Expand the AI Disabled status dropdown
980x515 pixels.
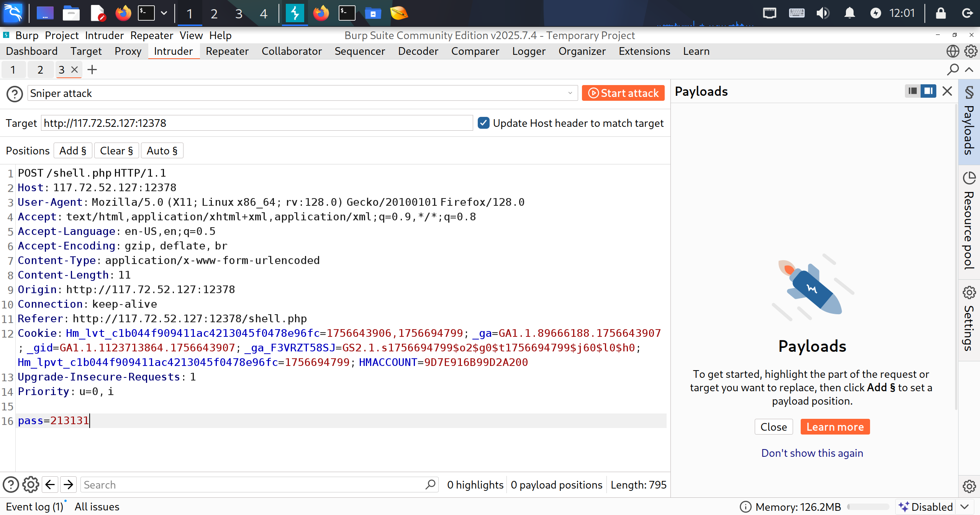pyautogui.click(x=965, y=507)
